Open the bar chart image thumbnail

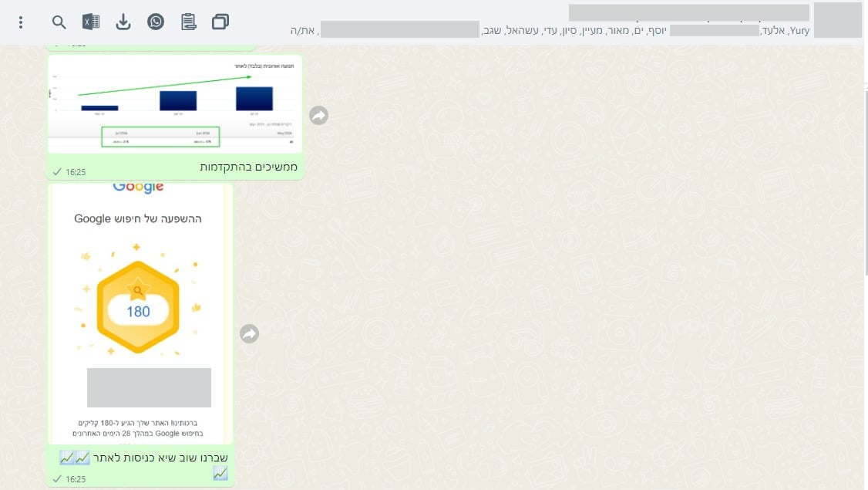[175, 103]
